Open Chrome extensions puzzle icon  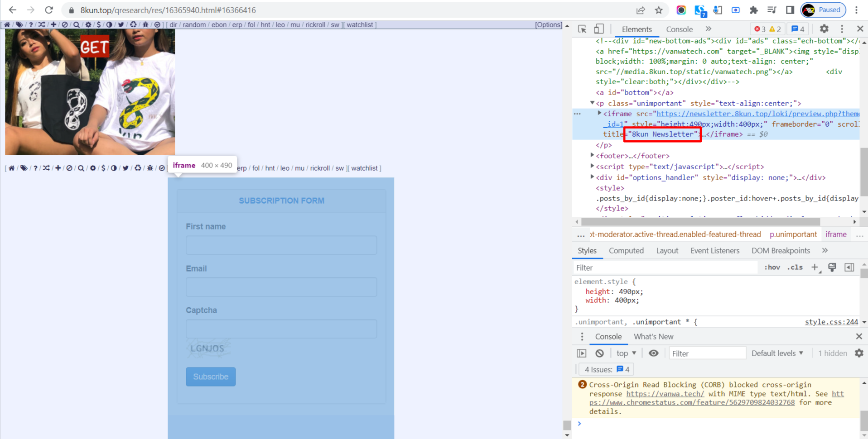(x=754, y=10)
